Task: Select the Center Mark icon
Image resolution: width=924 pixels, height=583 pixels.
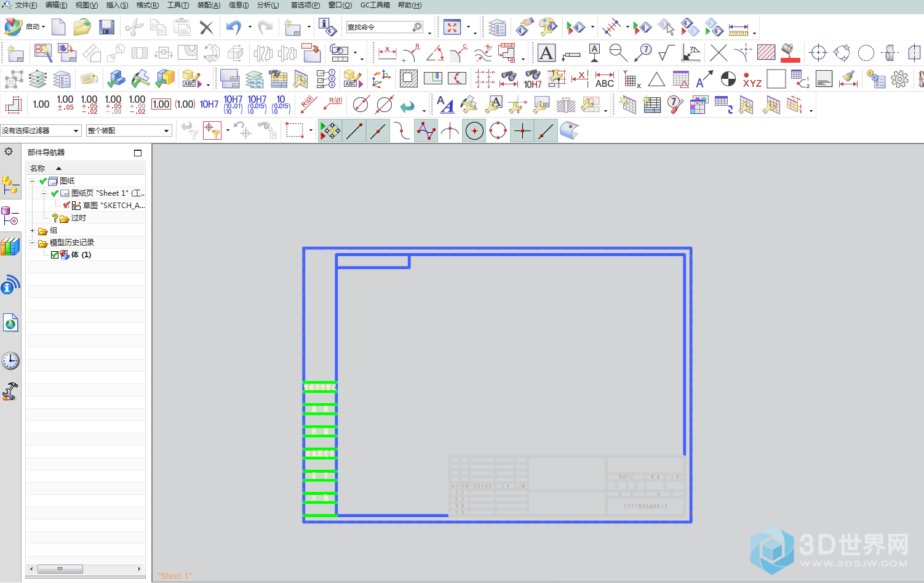Action: pos(818,53)
